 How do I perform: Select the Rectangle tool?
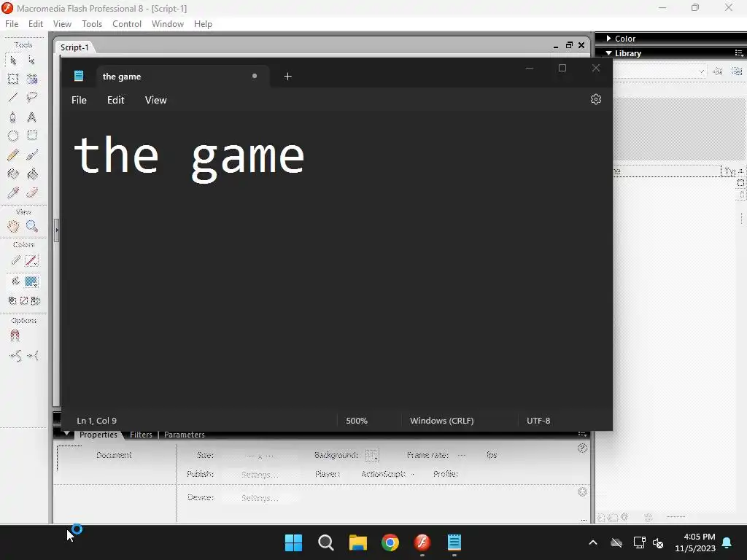pos(32,136)
